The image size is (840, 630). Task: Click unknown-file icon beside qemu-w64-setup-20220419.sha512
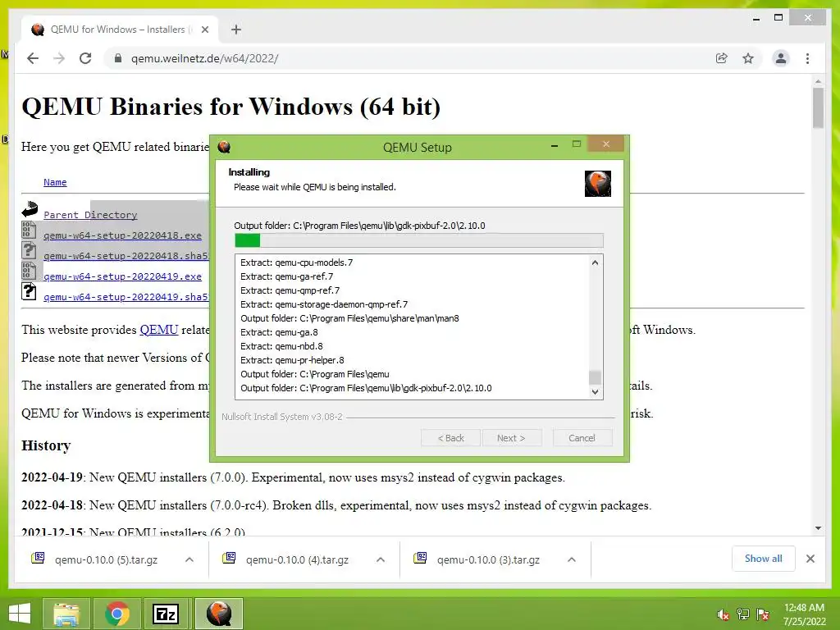point(29,291)
